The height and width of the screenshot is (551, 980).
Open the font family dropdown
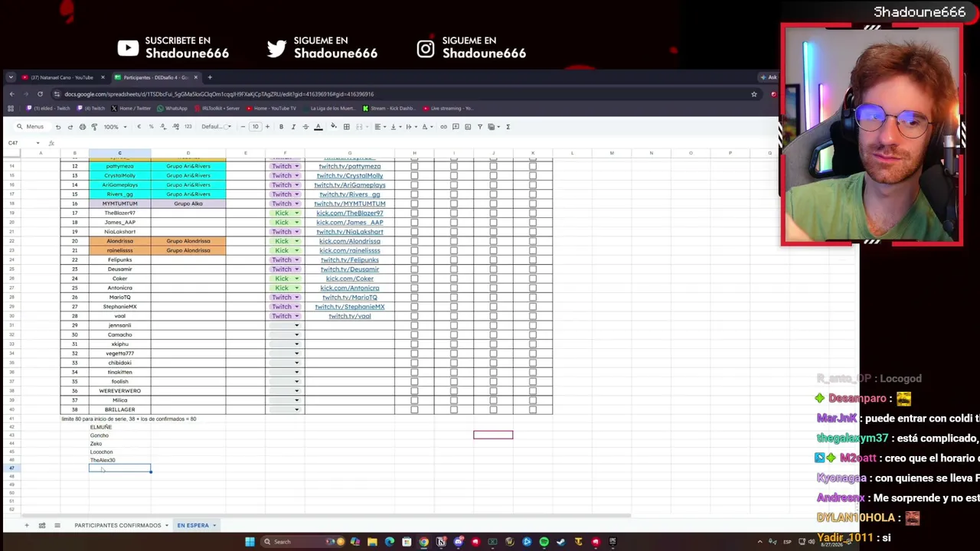216,127
